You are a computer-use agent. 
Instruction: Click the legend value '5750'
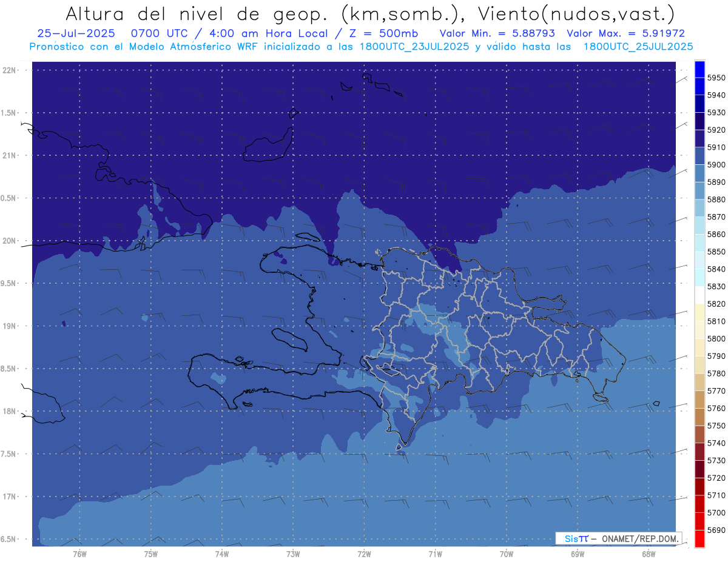716,426
